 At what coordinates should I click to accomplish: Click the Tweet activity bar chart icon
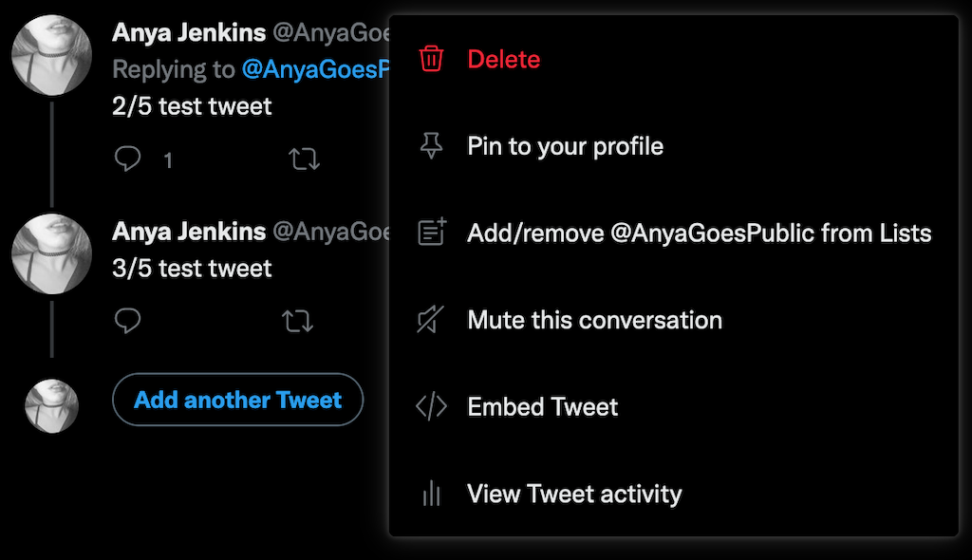coord(431,494)
